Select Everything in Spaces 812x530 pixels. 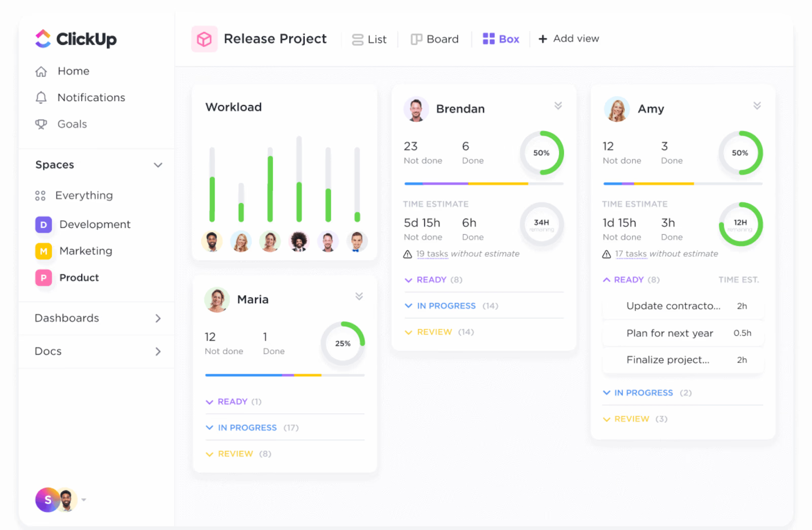(74, 195)
